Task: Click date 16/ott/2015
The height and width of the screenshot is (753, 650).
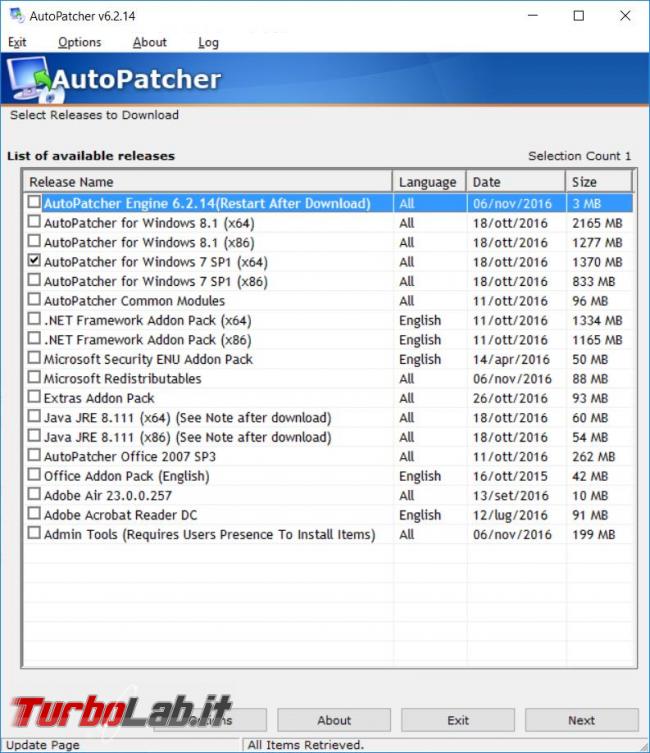Action: pos(510,476)
